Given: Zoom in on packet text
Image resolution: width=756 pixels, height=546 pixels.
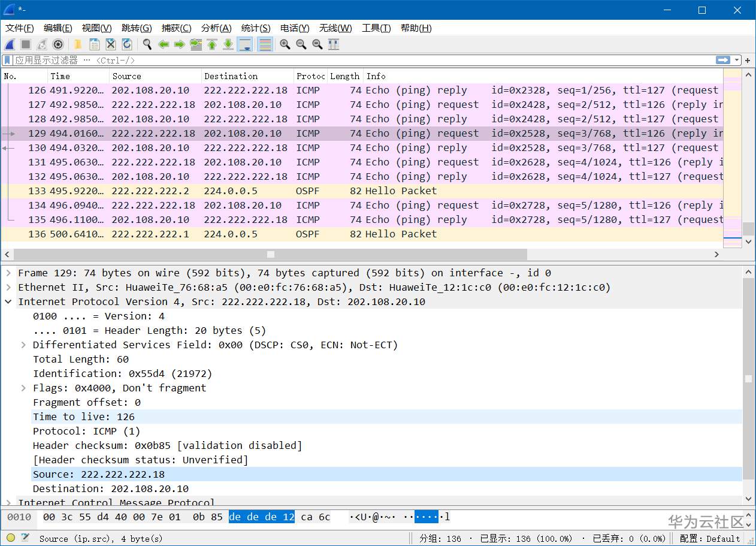Looking at the screenshot, I should pyautogui.click(x=285, y=44).
